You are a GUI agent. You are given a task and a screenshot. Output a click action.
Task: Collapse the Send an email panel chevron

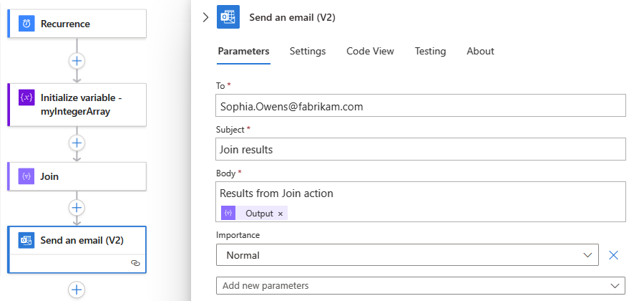point(206,18)
